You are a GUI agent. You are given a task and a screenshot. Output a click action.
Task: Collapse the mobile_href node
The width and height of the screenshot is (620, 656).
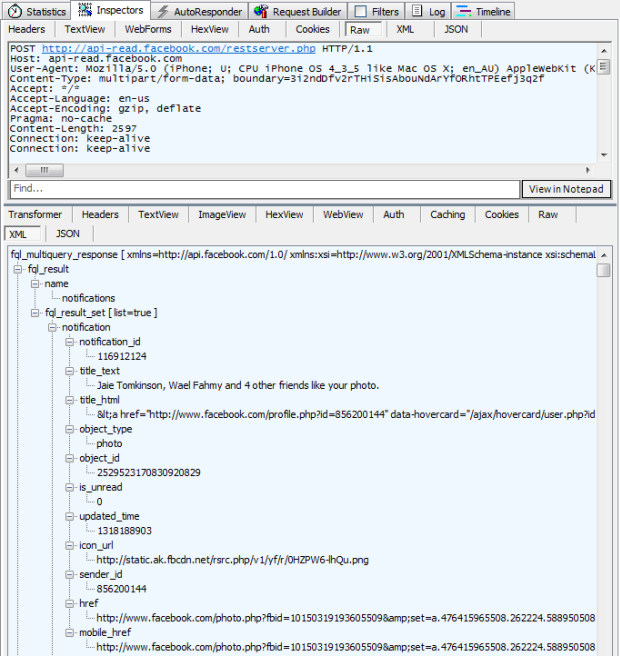pyautogui.click(x=69, y=633)
